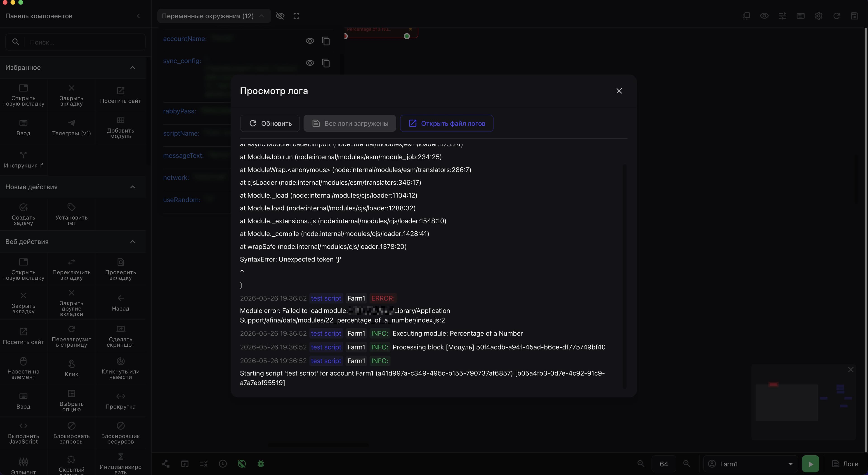Collapse the Избранное section
This screenshot has height=475, width=868.
(133, 68)
